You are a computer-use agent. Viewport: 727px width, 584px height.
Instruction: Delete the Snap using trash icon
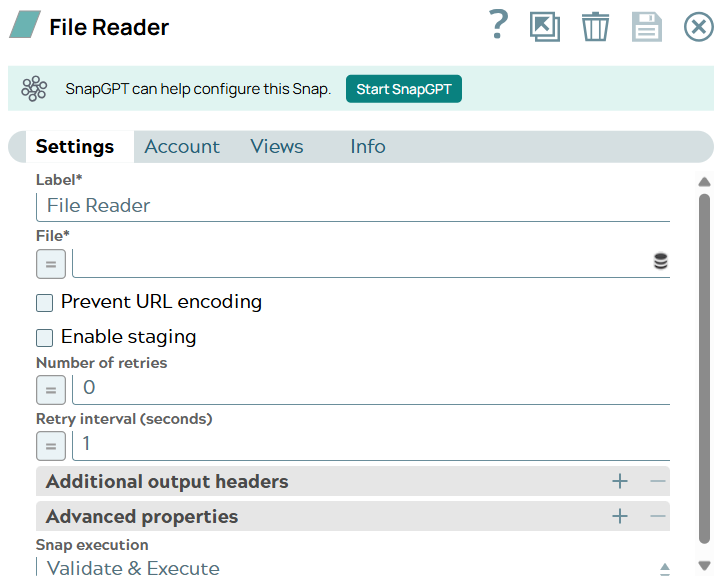tap(595, 27)
